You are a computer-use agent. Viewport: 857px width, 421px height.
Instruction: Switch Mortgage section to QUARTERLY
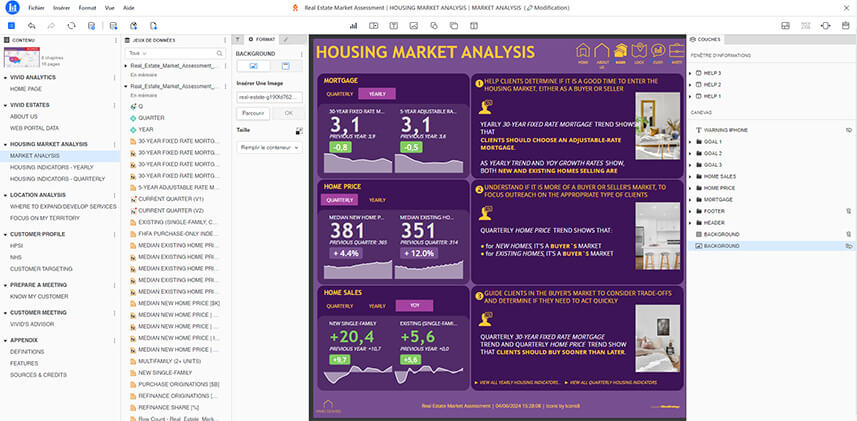pos(340,93)
